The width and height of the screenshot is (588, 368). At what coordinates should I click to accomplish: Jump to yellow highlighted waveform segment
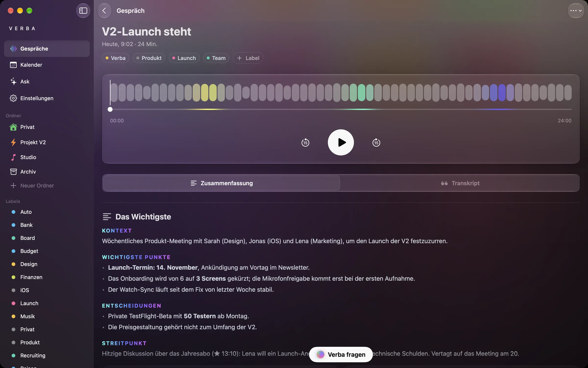tap(208, 92)
